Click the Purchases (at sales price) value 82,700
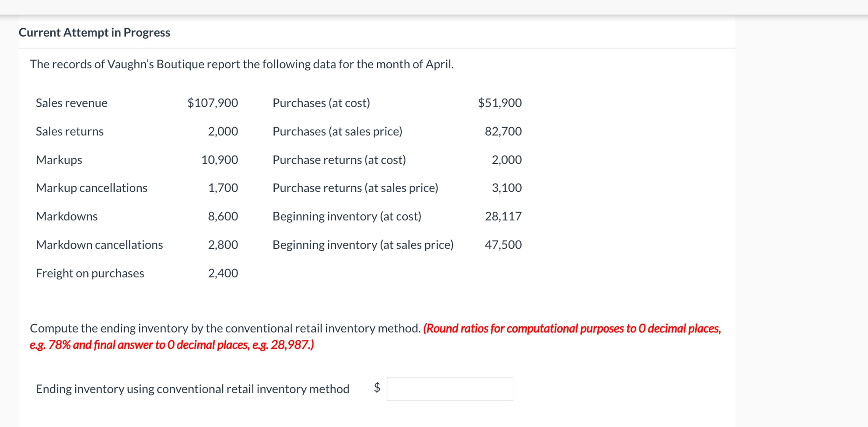 503,131
